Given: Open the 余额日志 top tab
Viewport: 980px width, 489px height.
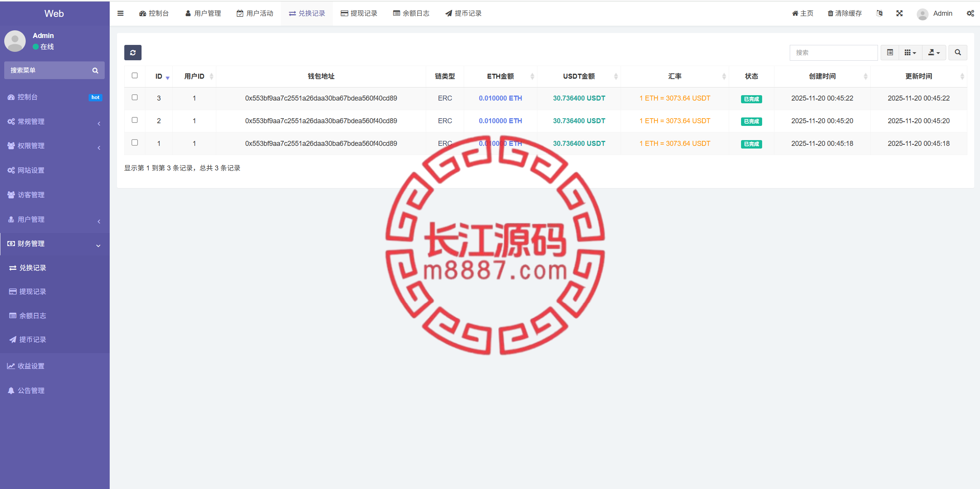Looking at the screenshot, I should click(411, 13).
